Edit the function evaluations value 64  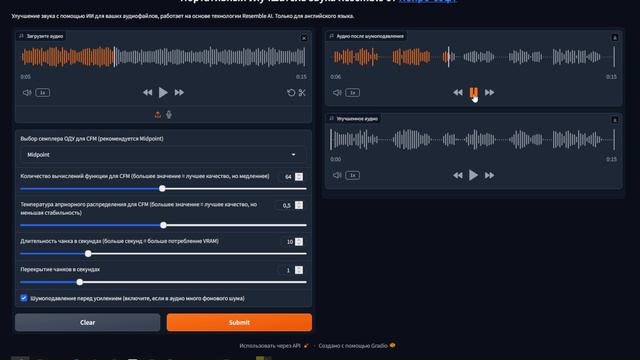pyautogui.click(x=287, y=177)
